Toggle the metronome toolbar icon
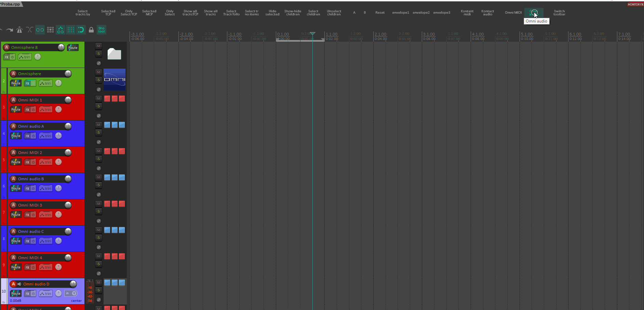This screenshot has height=310, width=644. (19, 30)
